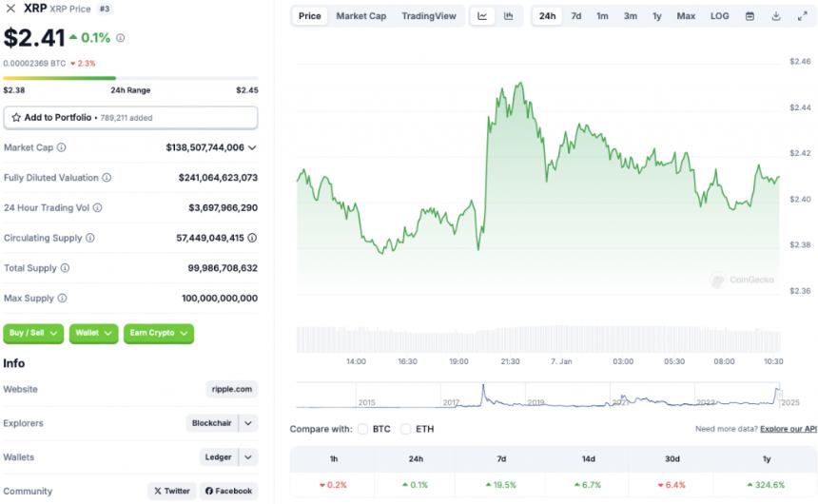The height and width of the screenshot is (504, 818).
Task: Expand chart to fullscreen icon
Action: (x=803, y=16)
